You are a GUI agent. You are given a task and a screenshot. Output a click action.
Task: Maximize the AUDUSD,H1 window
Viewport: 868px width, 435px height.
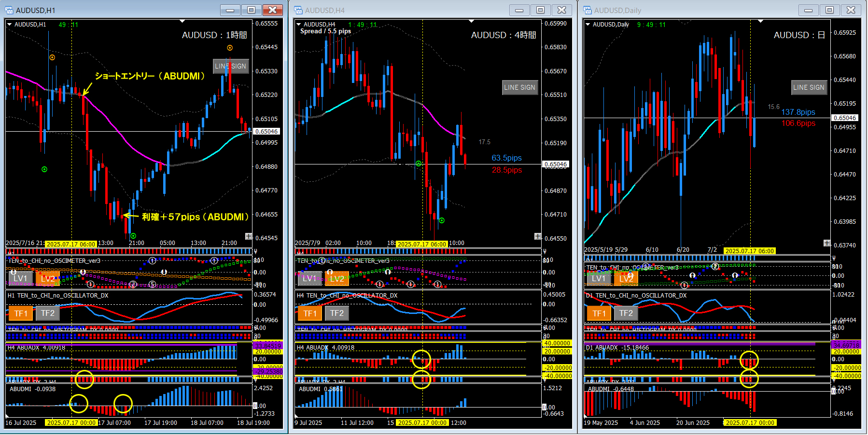click(x=252, y=10)
